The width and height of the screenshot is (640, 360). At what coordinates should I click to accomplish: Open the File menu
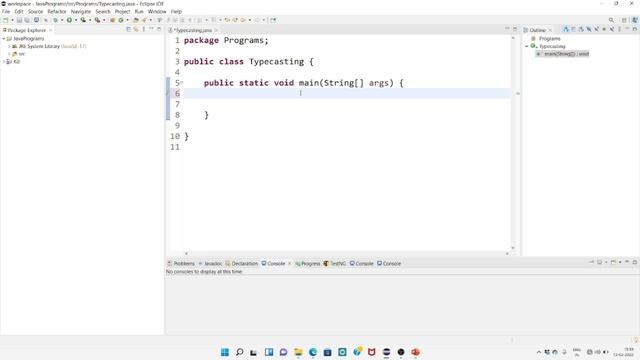click(x=6, y=11)
